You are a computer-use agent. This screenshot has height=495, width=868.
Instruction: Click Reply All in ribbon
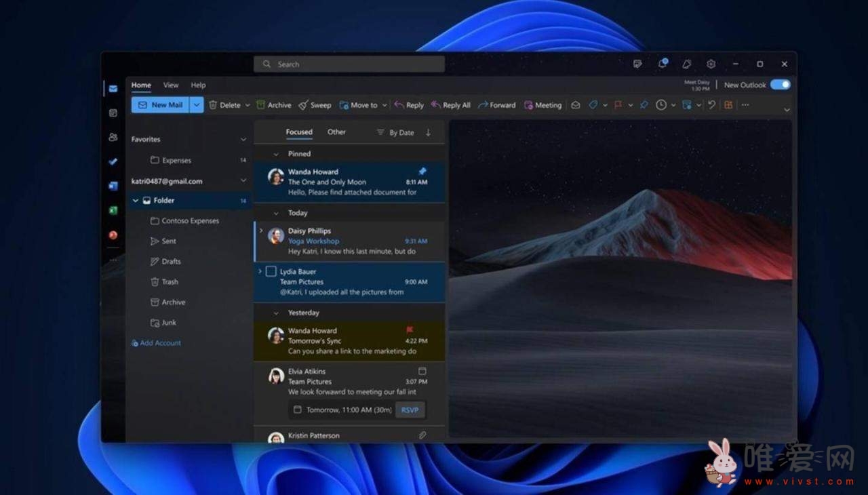click(451, 105)
